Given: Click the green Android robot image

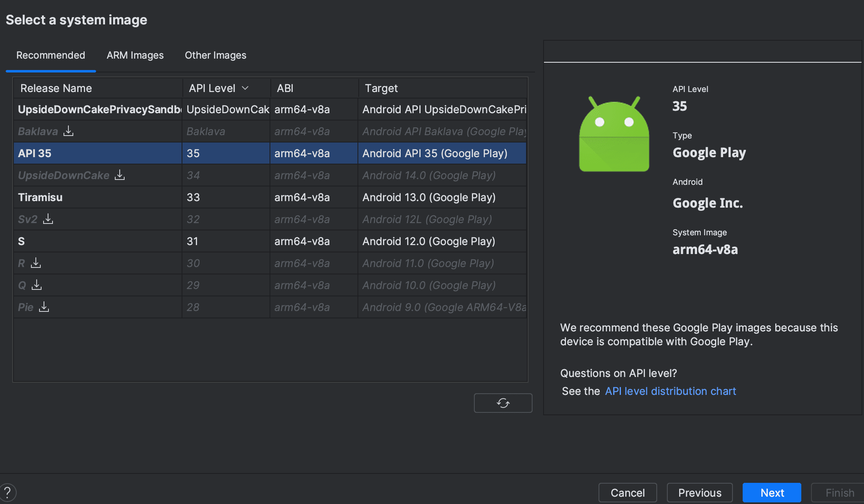Looking at the screenshot, I should click(x=614, y=134).
